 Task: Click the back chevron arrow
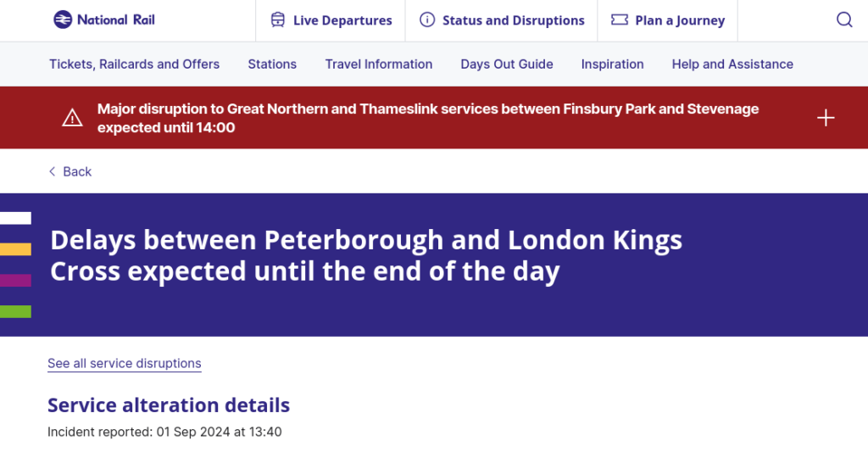click(x=52, y=171)
